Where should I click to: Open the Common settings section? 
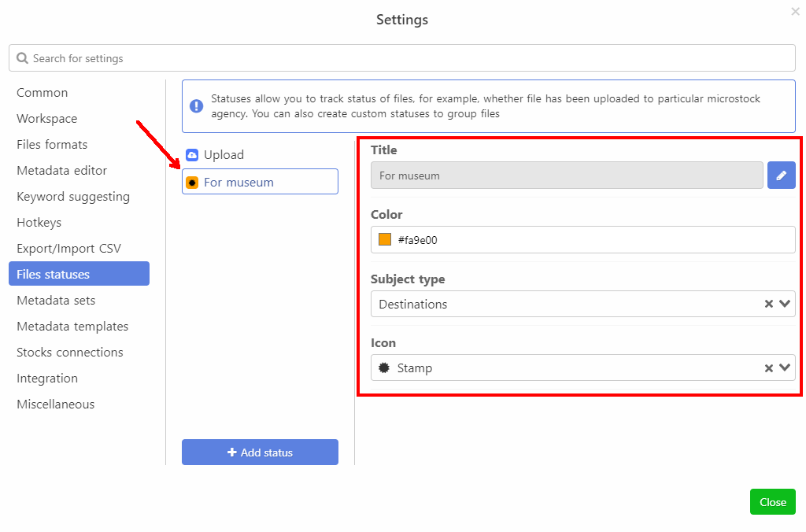click(x=43, y=93)
